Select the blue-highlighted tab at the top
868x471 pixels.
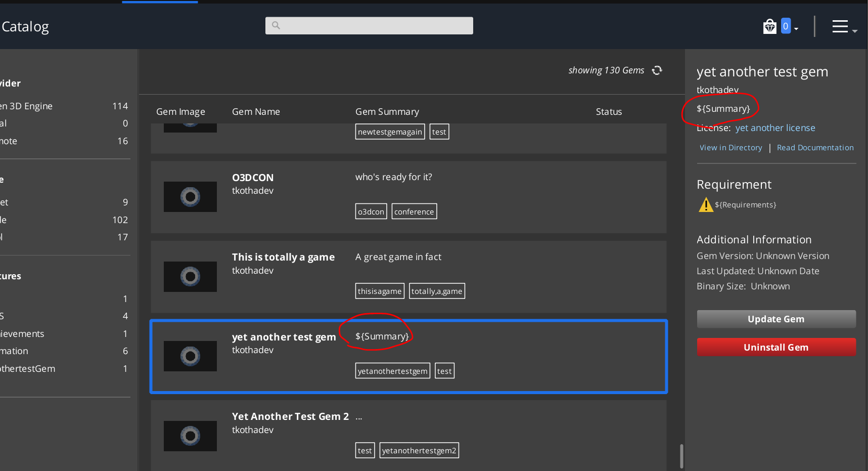point(159,2)
